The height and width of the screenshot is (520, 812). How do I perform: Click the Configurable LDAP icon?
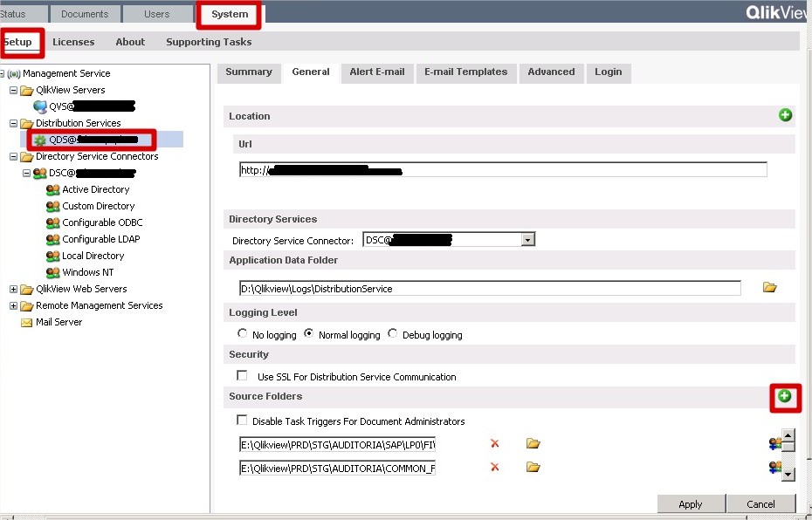click(52, 240)
